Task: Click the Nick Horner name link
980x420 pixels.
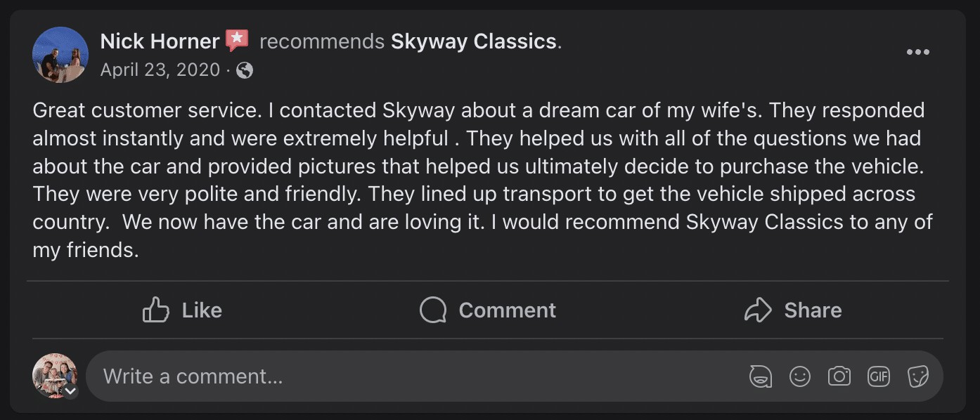Action: coord(160,41)
